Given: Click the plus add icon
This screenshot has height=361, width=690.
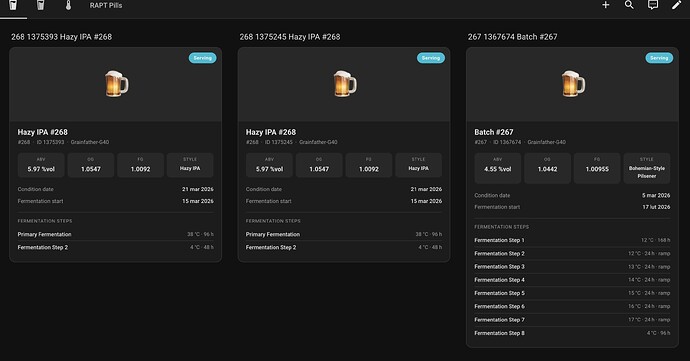Looking at the screenshot, I should (606, 5).
